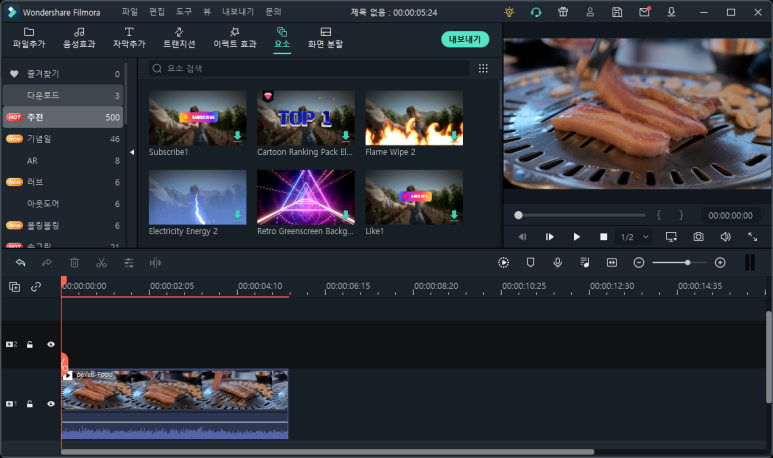Click the audio waveform icon in toolbar
This screenshot has width=773, height=458.
click(x=155, y=263)
